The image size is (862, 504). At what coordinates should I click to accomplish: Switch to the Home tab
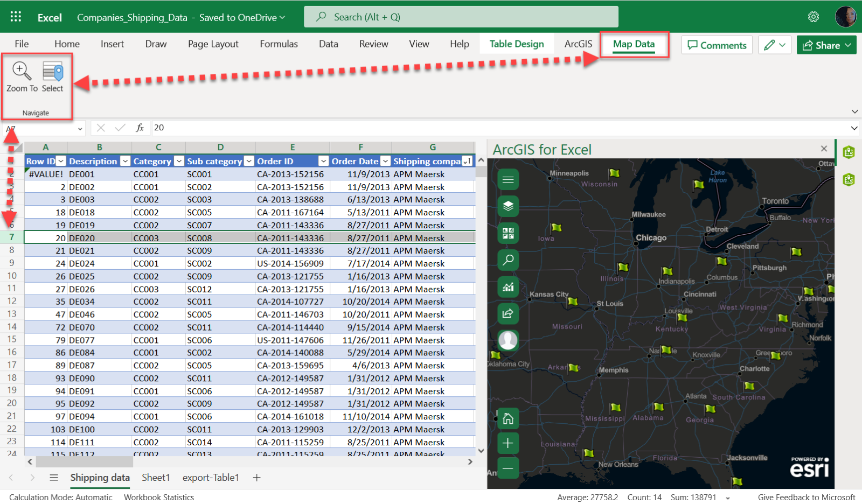point(67,44)
